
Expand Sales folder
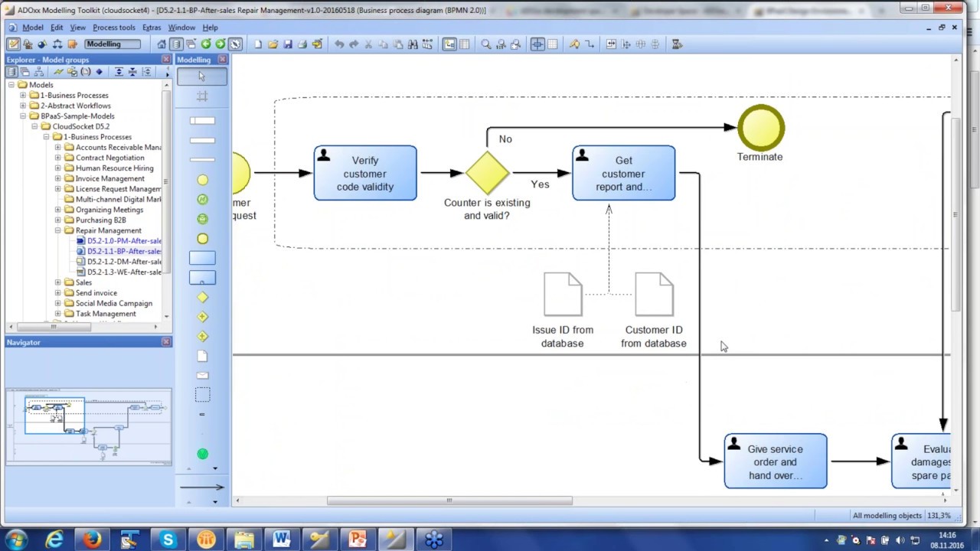click(57, 282)
